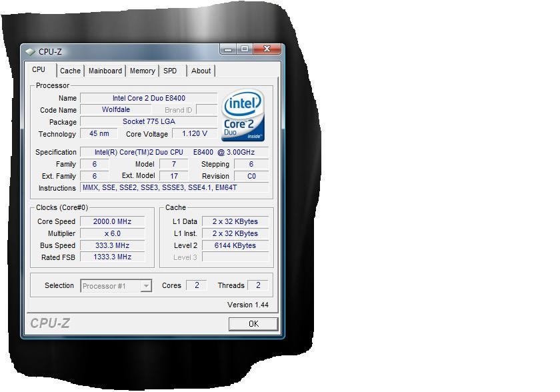
Task: Click the Revision C0 value
Action: [251, 176]
